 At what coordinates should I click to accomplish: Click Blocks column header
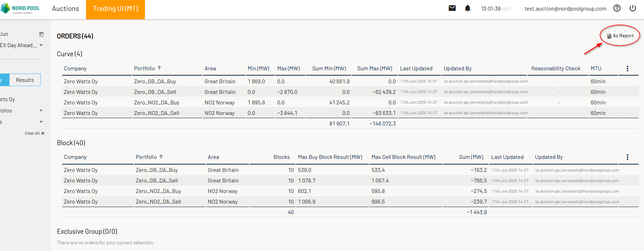pos(282,157)
